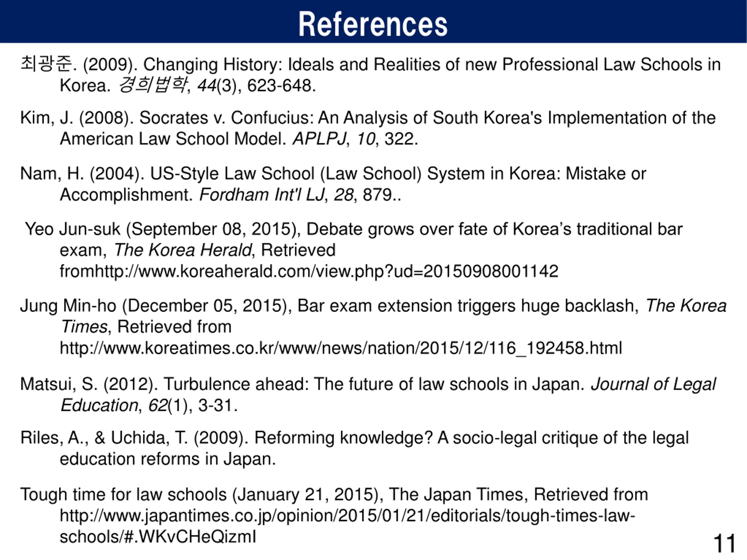Open the koreaherald.com view.php URL
This screenshot has width=747, height=560.
(x=327, y=272)
